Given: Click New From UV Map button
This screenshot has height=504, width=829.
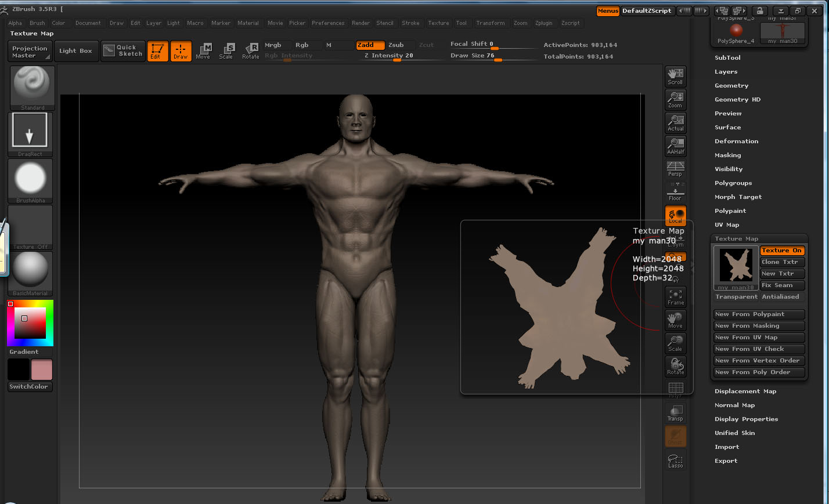Looking at the screenshot, I should (x=758, y=338).
